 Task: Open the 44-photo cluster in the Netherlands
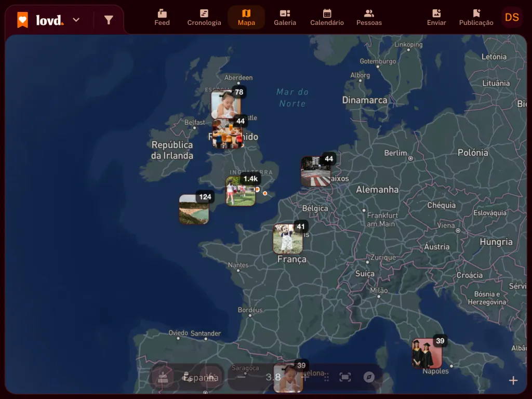(x=316, y=171)
